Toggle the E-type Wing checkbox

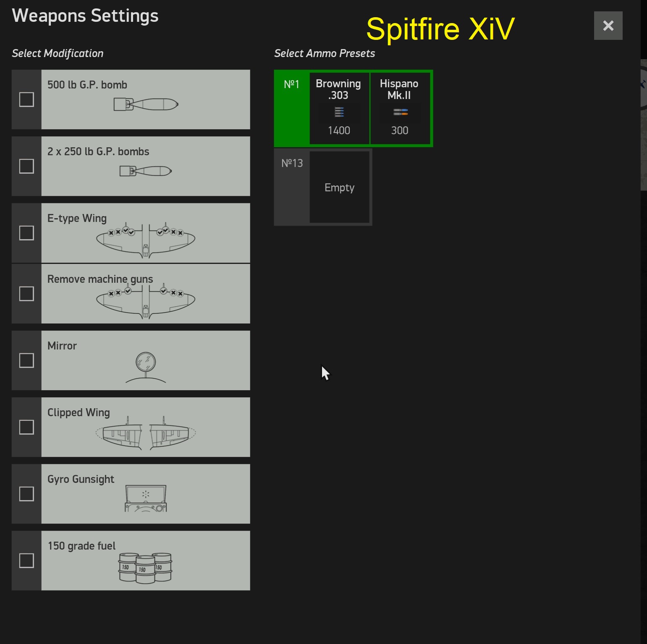point(26,233)
